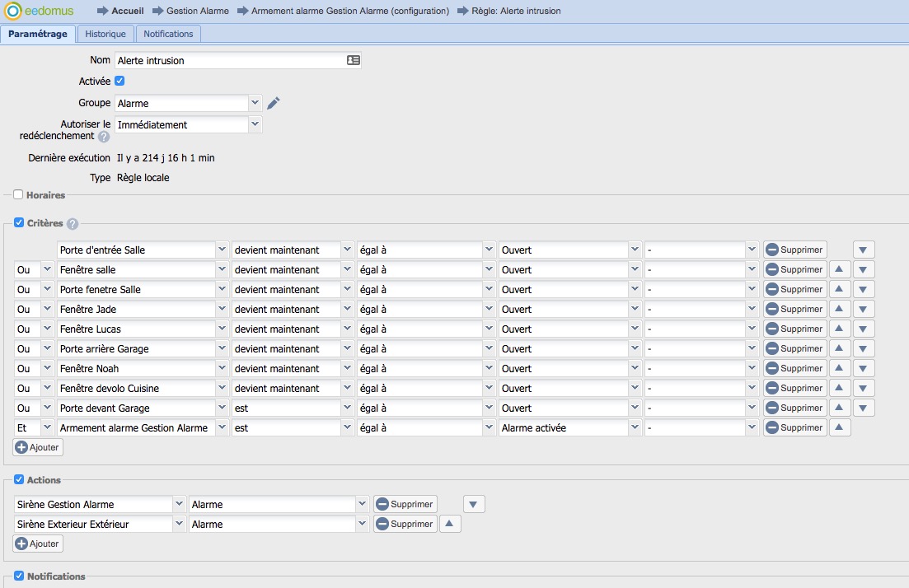Move Porte arrière Garage criterion down
909x588 pixels.
863,348
